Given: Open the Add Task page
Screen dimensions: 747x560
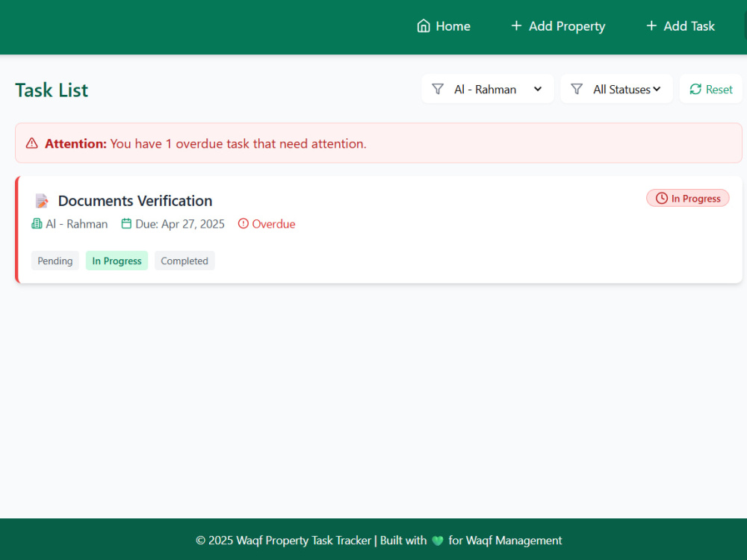Looking at the screenshot, I should point(681,26).
